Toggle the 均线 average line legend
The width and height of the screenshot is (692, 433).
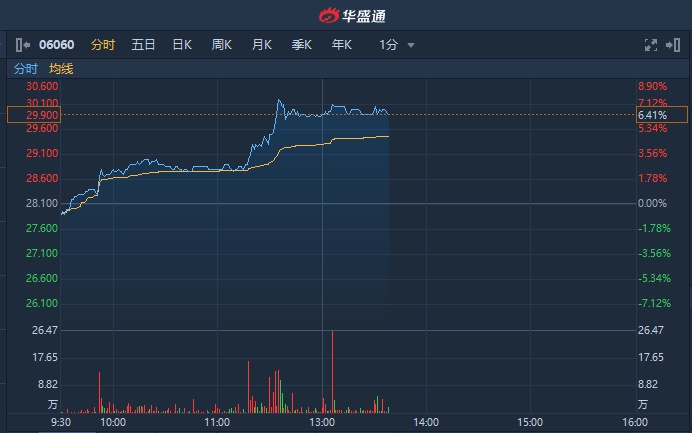(x=61, y=69)
